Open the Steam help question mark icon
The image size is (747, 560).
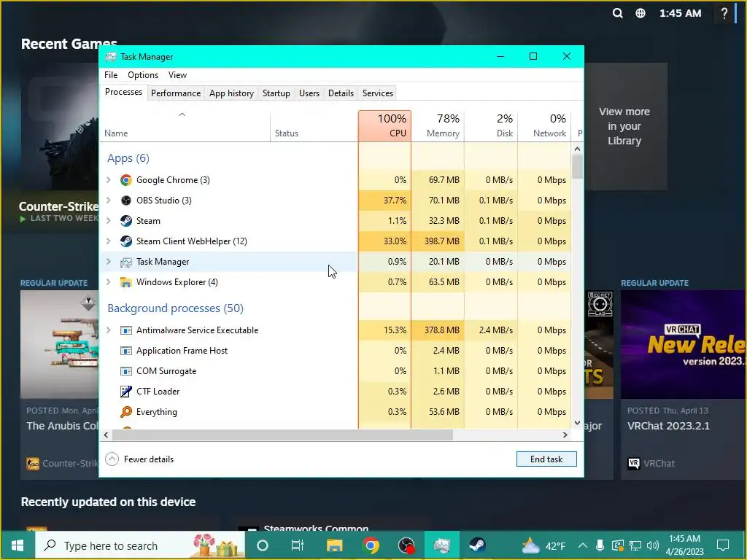point(724,13)
